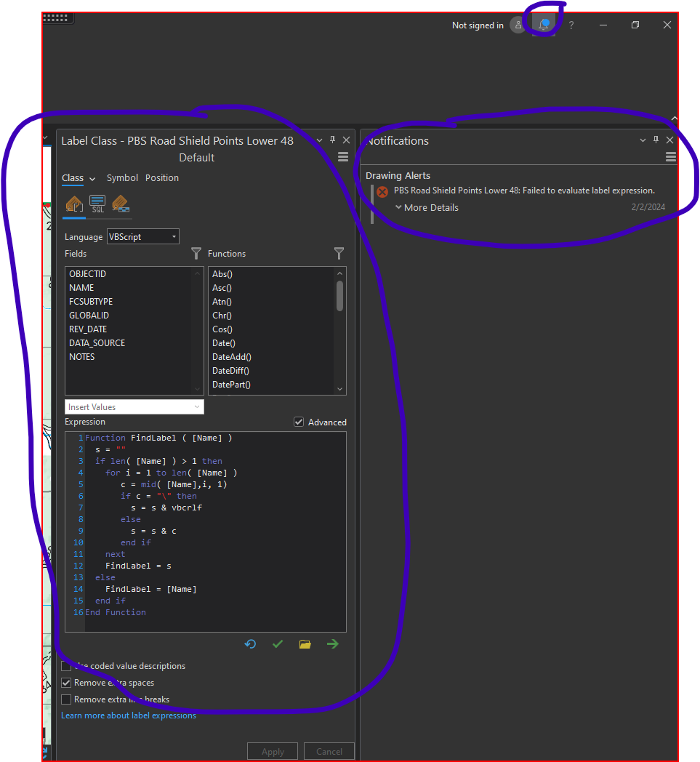Open the Class tab dropdown arrow
This screenshot has width=700, height=762.
pyautogui.click(x=92, y=179)
